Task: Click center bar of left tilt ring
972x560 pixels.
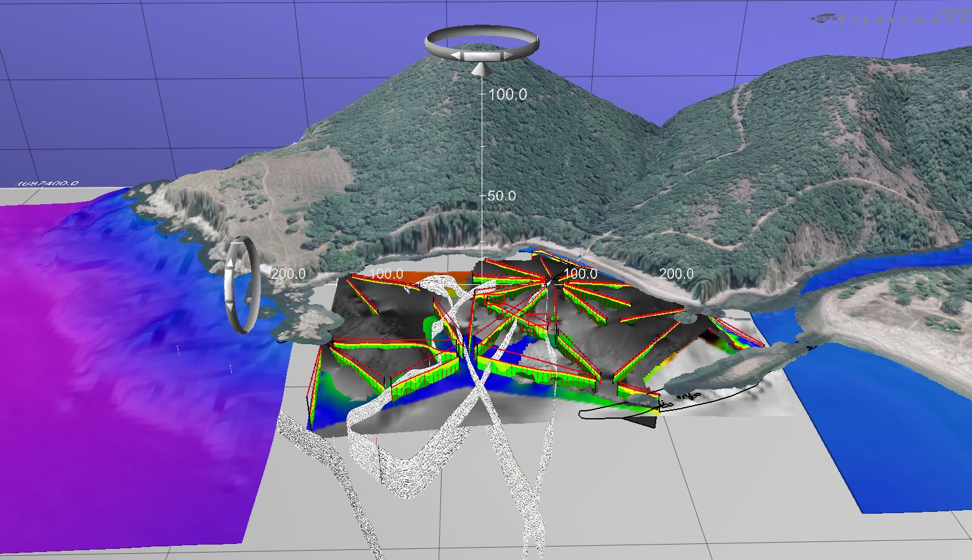Action: pos(229,285)
